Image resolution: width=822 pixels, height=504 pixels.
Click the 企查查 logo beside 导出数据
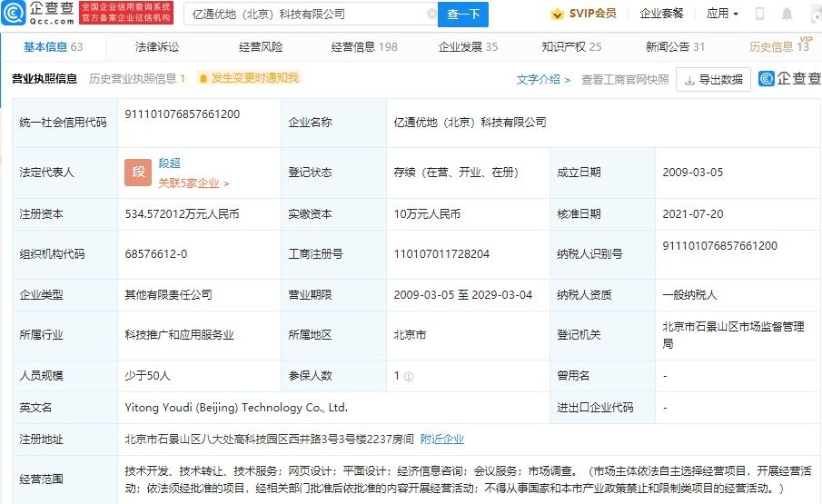[x=789, y=79]
